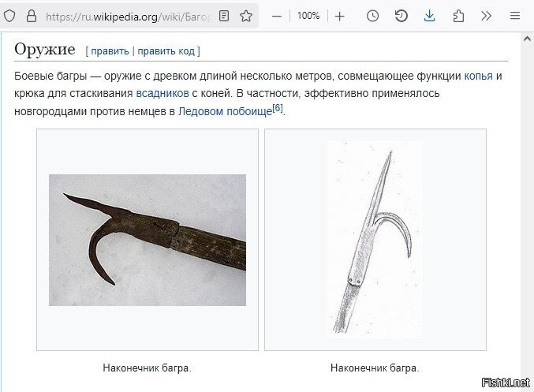
Task: Click the 'править' edit link
Action: click(x=110, y=51)
